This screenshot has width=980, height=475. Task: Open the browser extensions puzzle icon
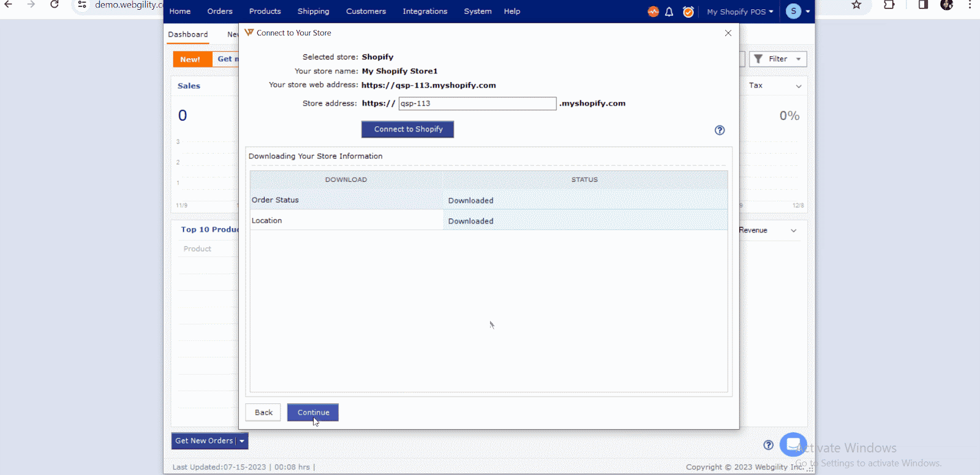(x=889, y=5)
